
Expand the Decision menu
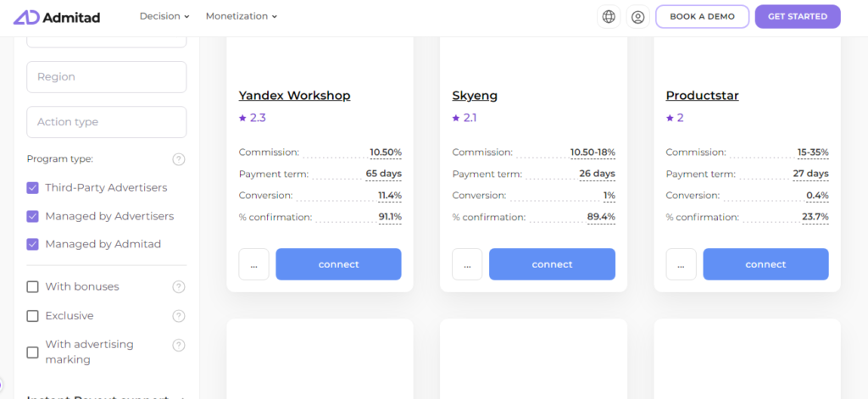click(x=164, y=17)
